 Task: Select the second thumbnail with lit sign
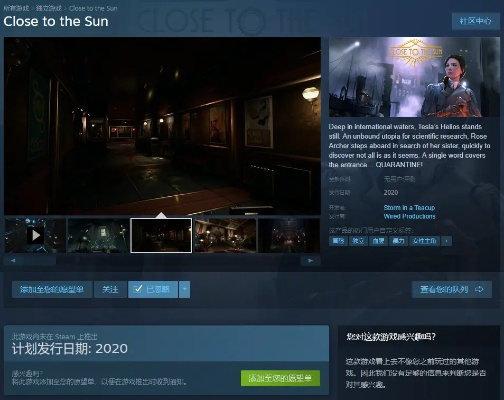[x=98, y=235]
